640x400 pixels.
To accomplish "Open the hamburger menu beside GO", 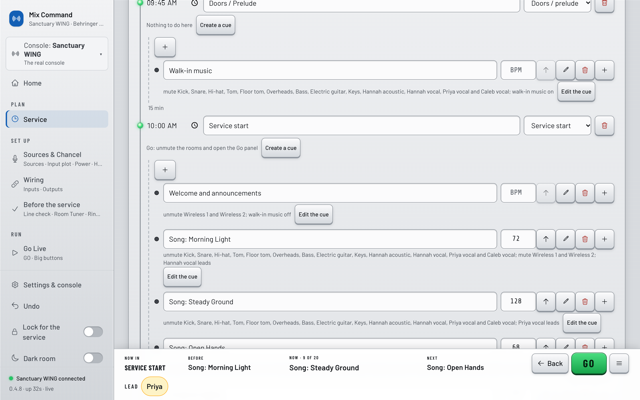I will click(x=619, y=363).
